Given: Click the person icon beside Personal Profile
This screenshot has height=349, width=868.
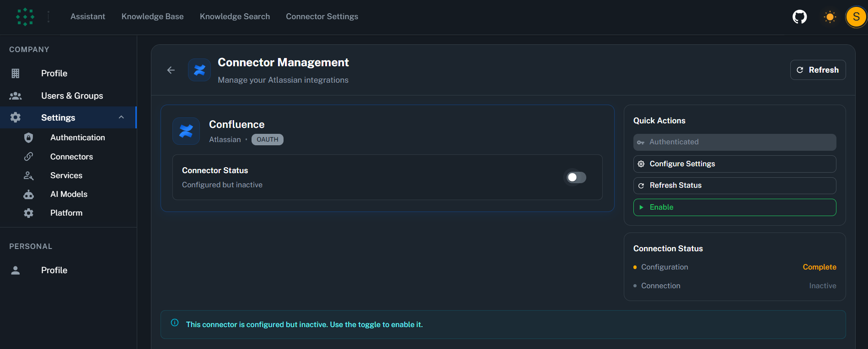Looking at the screenshot, I should point(16,270).
